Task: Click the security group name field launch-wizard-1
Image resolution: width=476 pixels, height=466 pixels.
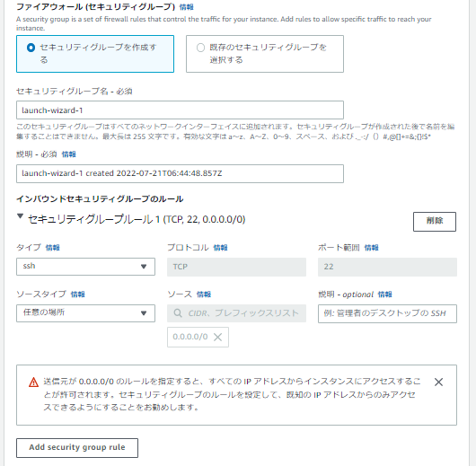Action: pyautogui.click(x=180, y=110)
